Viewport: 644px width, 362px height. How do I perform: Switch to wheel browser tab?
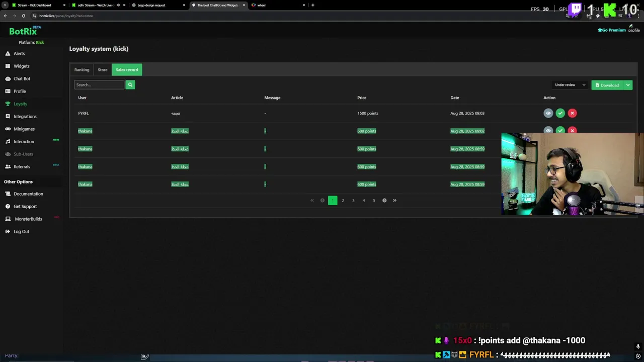click(278, 5)
